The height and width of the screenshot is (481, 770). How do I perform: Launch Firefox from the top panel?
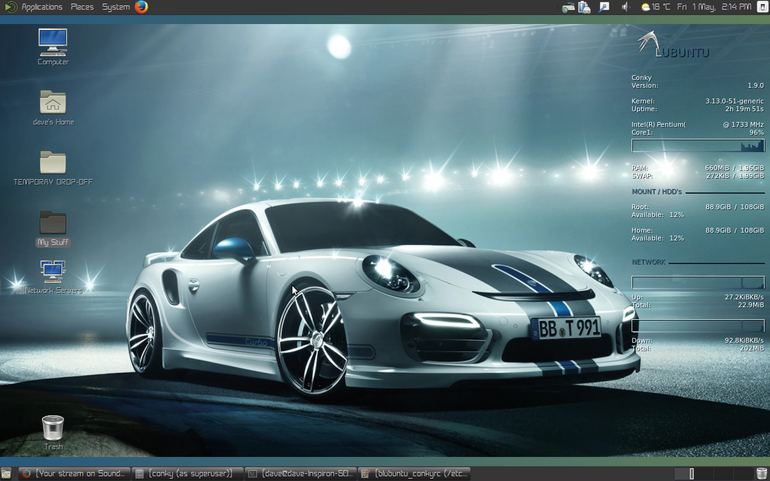click(141, 7)
